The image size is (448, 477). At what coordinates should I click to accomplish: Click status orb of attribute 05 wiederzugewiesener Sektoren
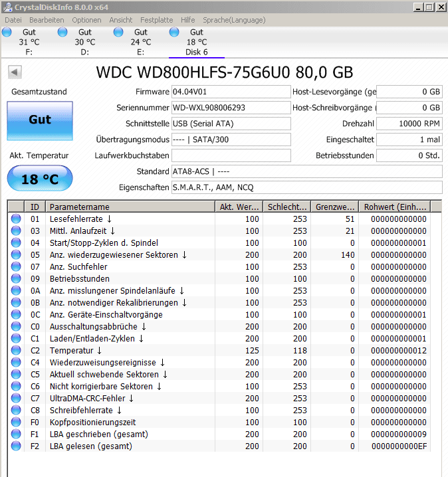(x=16, y=254)
